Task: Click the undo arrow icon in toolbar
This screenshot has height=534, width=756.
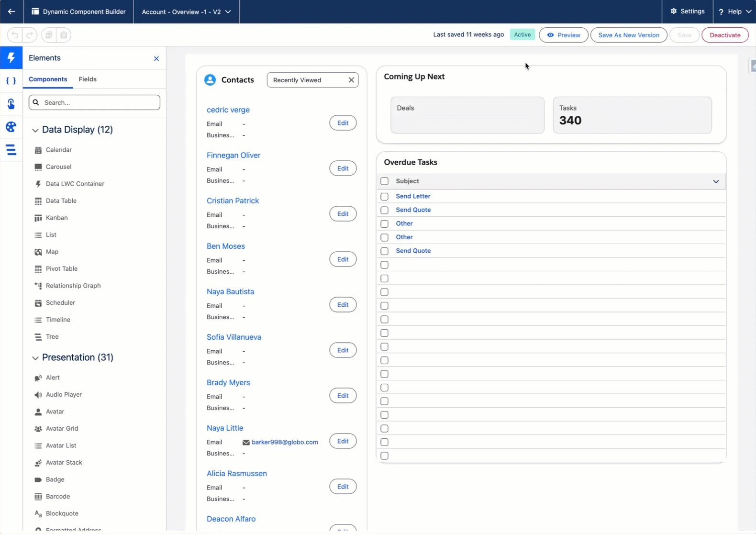Action: 15,35
